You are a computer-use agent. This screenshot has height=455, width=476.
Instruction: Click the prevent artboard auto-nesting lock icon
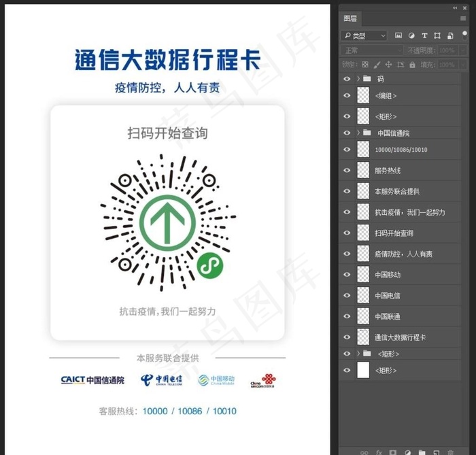pyautogui.click(x=401, y=65)
